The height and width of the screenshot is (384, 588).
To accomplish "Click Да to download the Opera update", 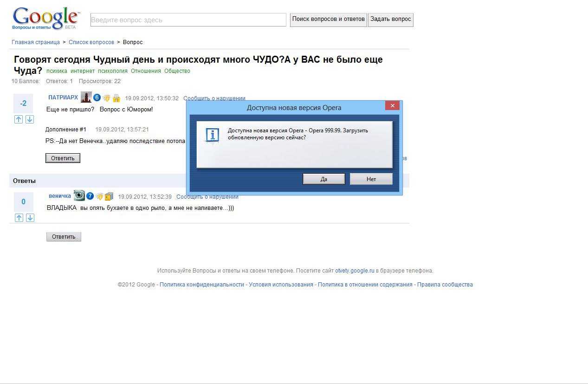I will coord(324,179).
